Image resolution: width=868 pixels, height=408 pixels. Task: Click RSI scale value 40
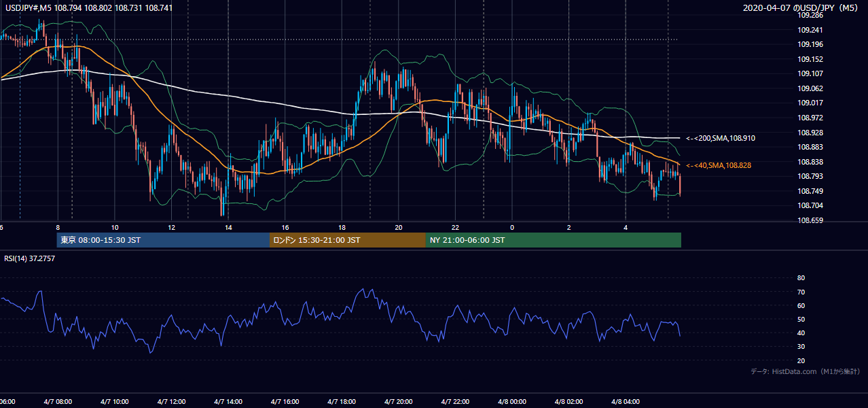[801, 333]
